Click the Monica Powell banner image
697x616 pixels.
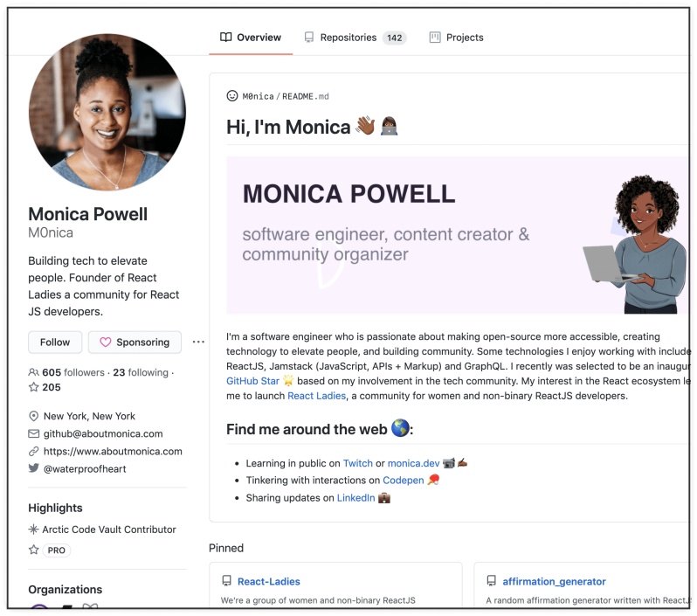(458, 235)
